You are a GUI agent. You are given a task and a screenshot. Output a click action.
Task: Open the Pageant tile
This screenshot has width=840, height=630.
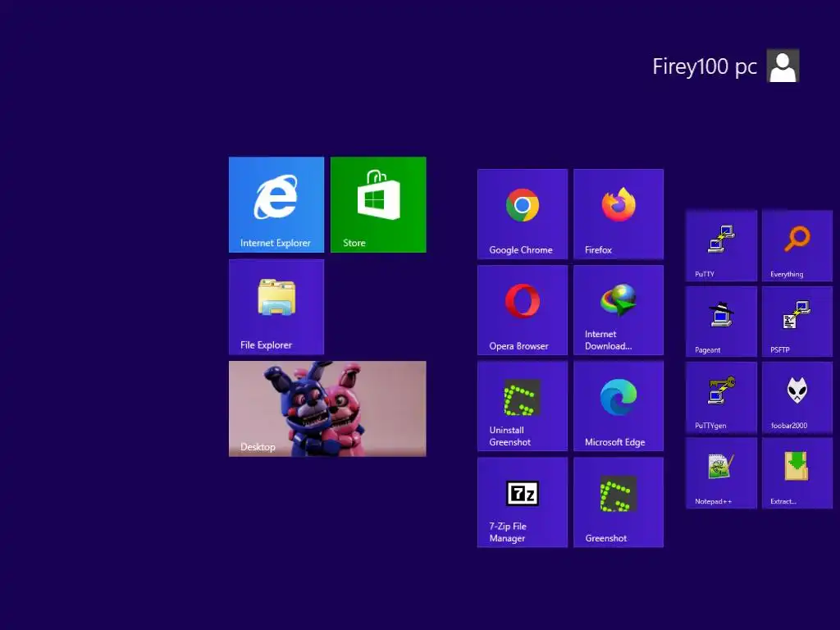721,322
